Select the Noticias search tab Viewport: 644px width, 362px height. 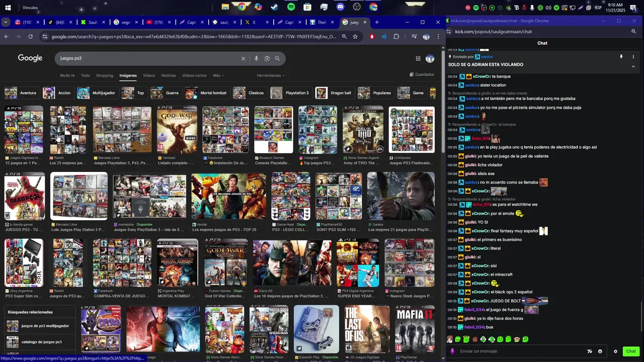coord(169,75)
